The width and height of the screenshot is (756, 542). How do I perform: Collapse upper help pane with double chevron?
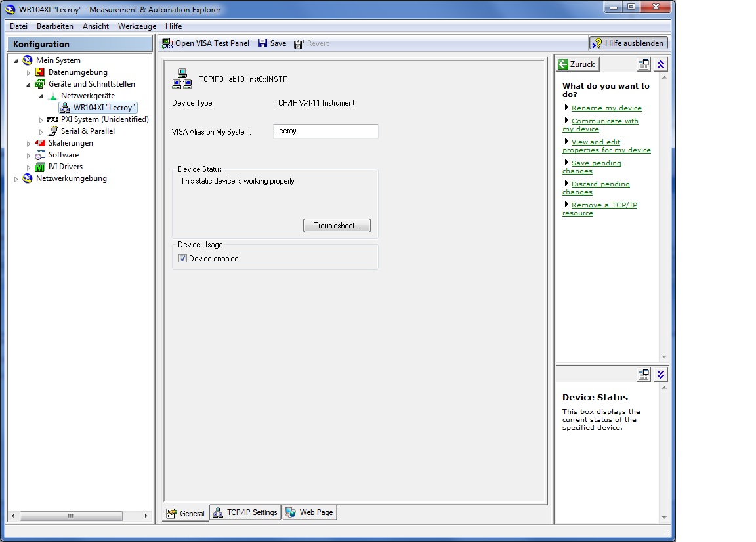click(x=661, y=64)
